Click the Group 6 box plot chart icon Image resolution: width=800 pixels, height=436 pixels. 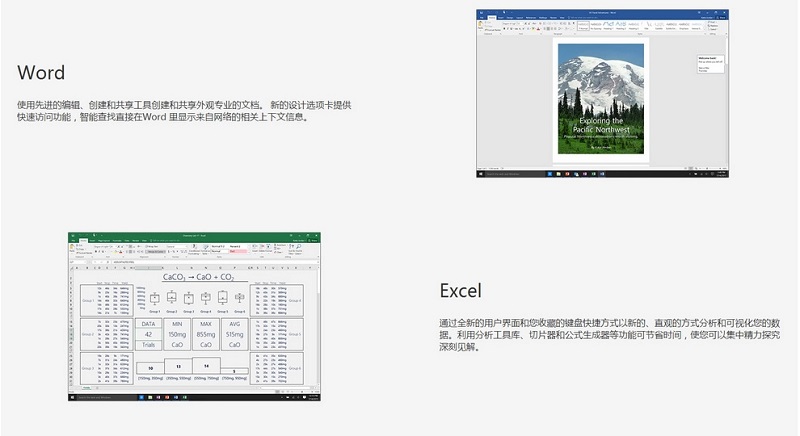coord(239,298)
